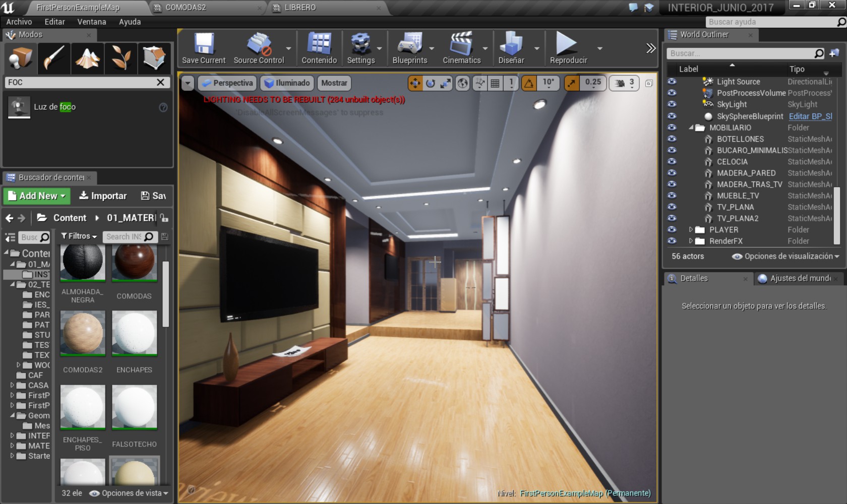Hide the MUEBLE_TV mesh
This screenshot has width=847, height=504.
point(672,196)
